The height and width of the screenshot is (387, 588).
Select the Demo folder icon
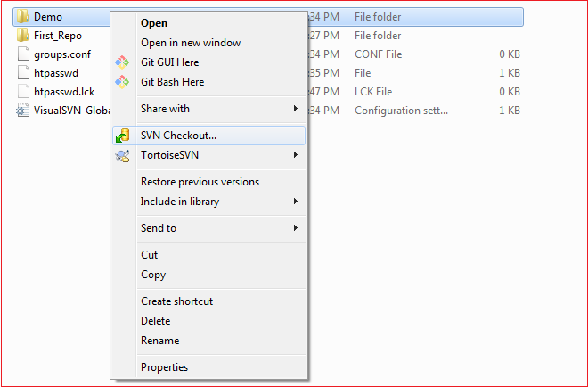(x=22, y=17)
